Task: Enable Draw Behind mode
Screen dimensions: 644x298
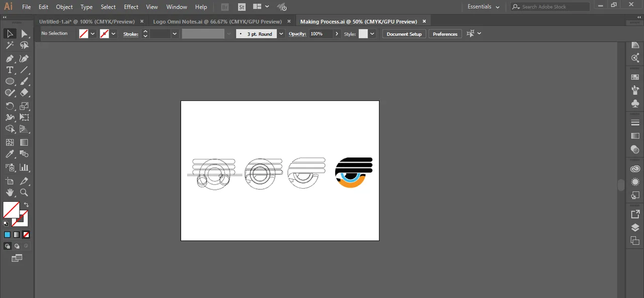Action: pos(17,246)
